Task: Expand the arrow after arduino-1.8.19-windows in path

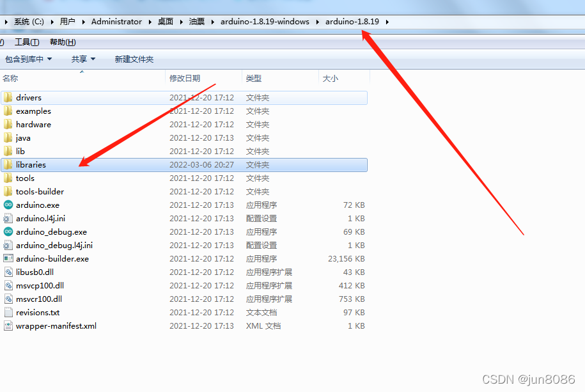Action: tap(318, 22)
